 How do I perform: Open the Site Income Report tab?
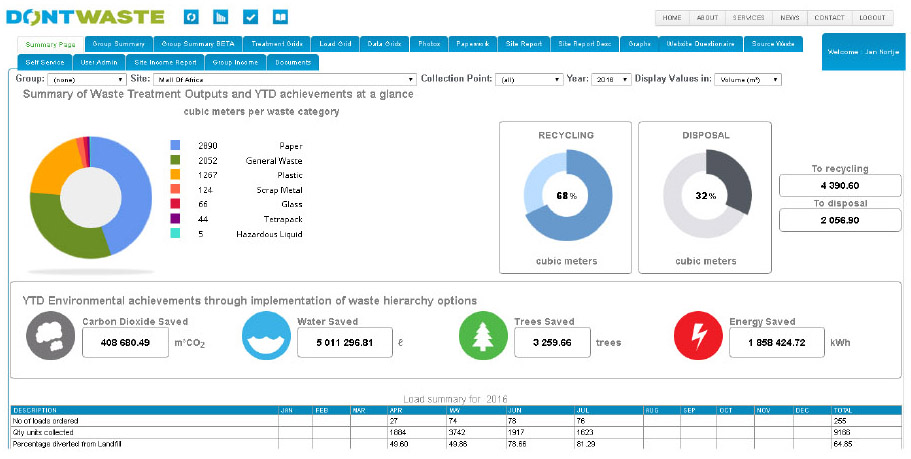point(167,62)
